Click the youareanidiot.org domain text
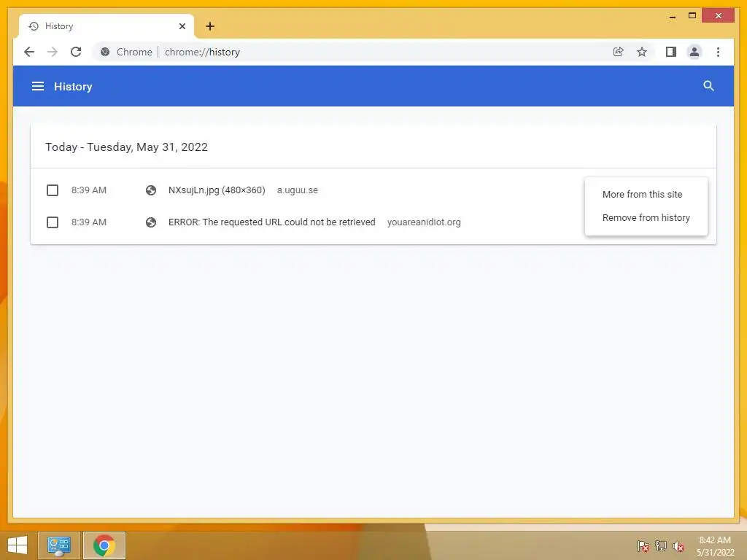Image resolution: width=747 pixels, height=560 pixels. pyautogui.click(x=424, y=222)
